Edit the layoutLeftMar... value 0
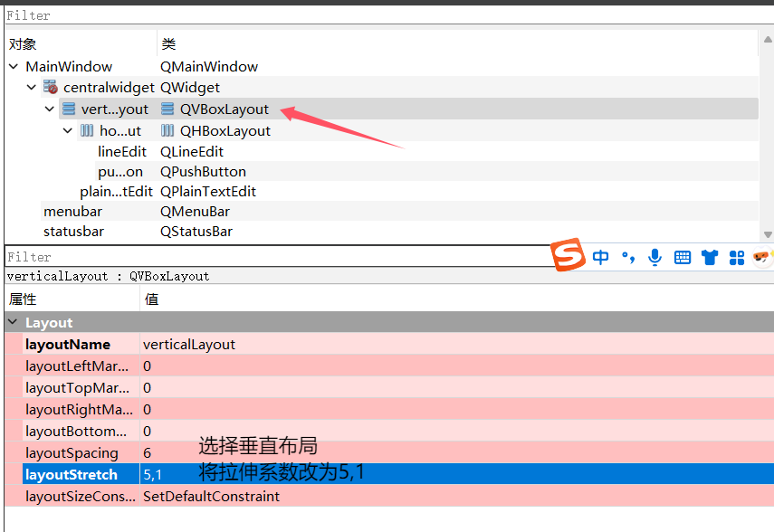 (457, 366)
